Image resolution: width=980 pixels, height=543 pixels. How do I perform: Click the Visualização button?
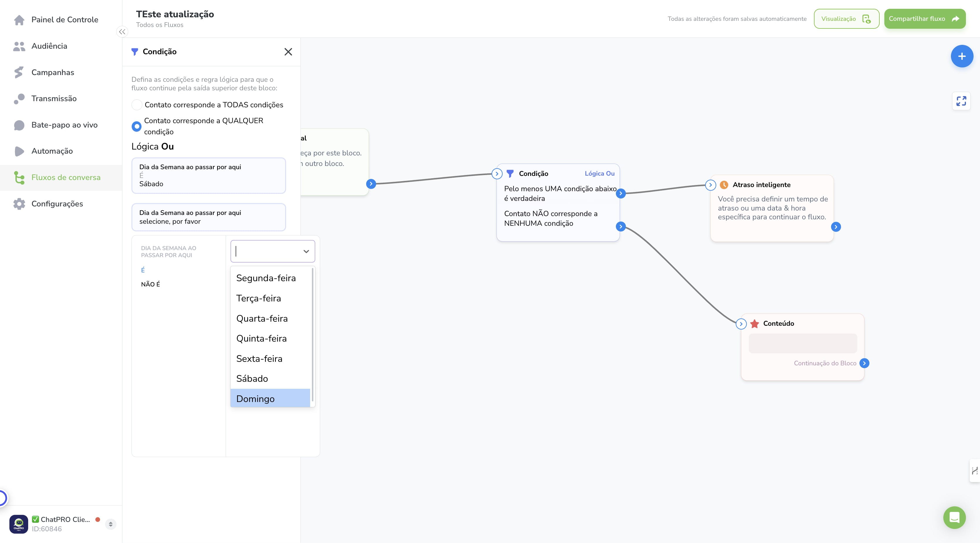846,19
